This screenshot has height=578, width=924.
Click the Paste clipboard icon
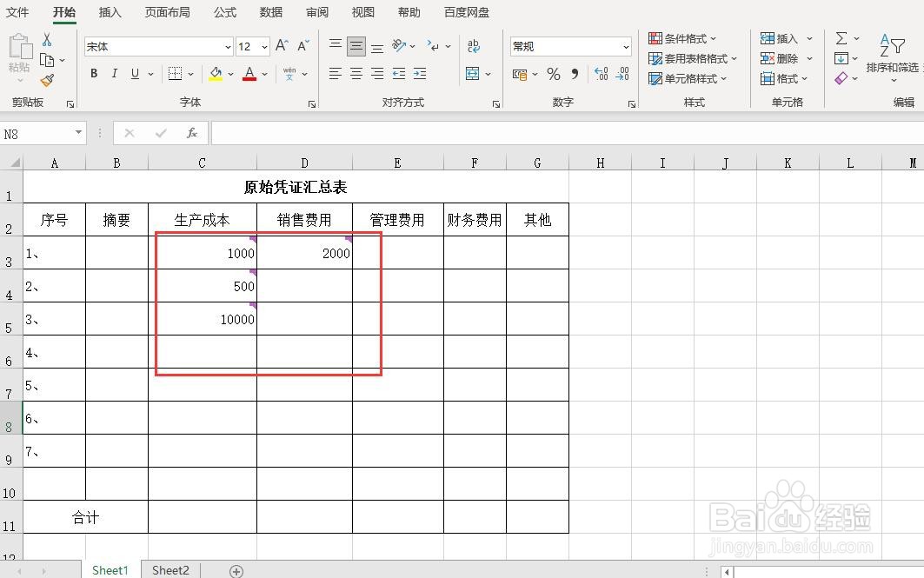[19, 47]
